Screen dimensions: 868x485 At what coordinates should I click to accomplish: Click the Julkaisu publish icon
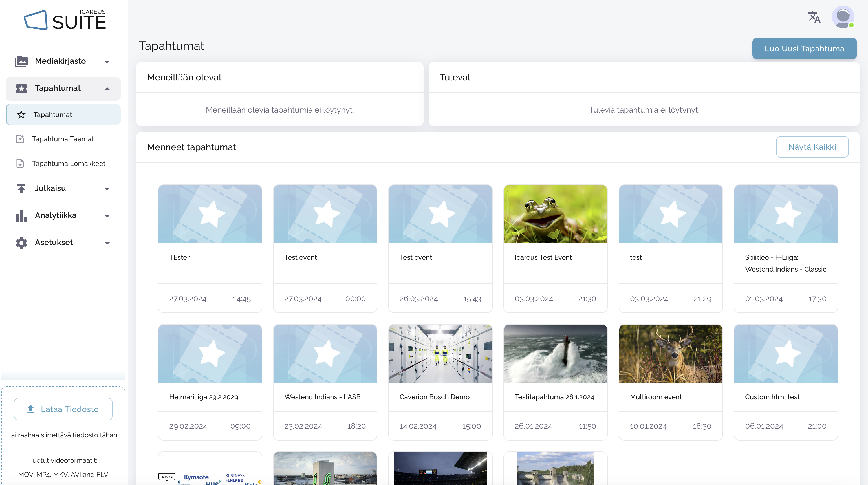click(21, 189)
